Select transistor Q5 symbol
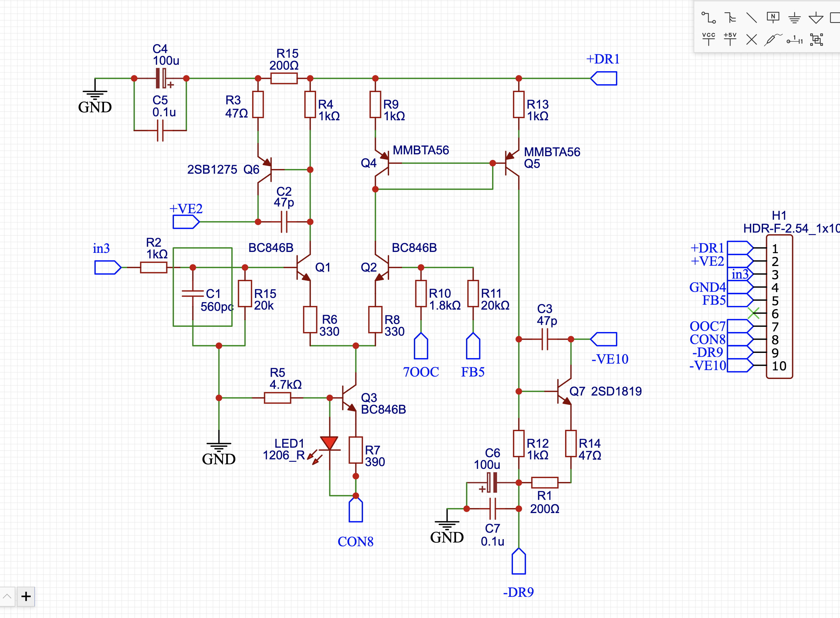The image size is (840, 618). 511,163
